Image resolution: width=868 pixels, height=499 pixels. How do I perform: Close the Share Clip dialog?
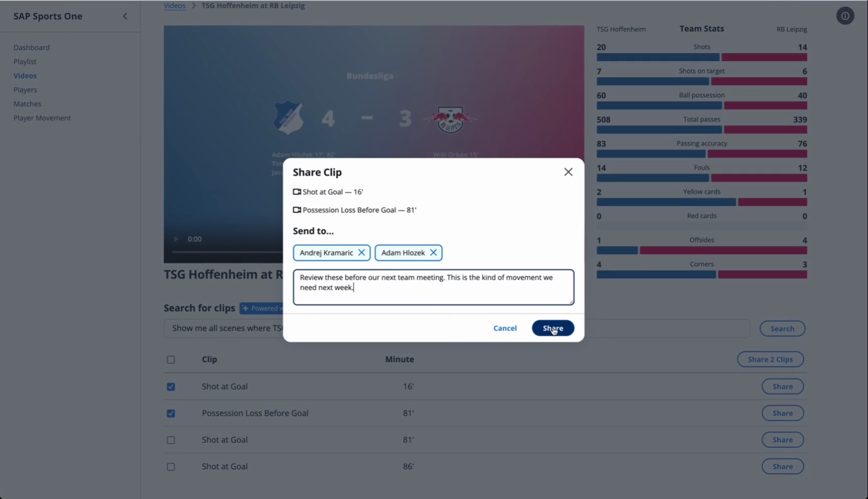[x=568, y=172]
